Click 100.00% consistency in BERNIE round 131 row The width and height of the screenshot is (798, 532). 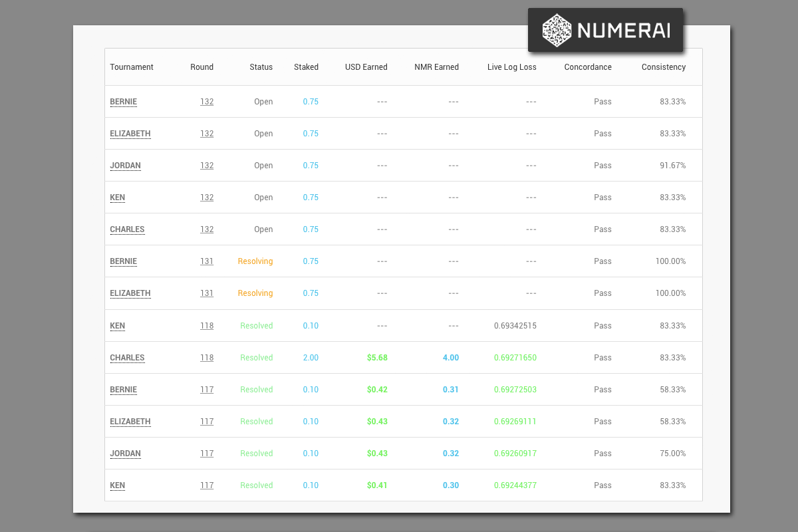click(x=670, y=261)
